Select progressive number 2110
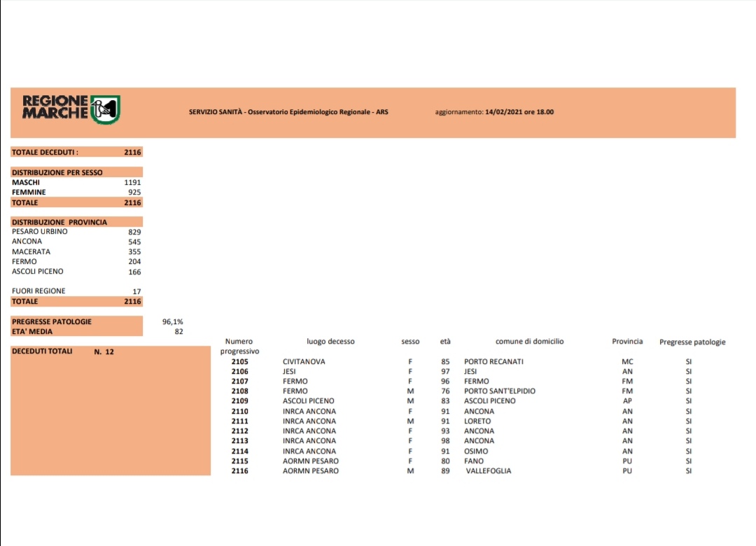 [x=239, y=412]
